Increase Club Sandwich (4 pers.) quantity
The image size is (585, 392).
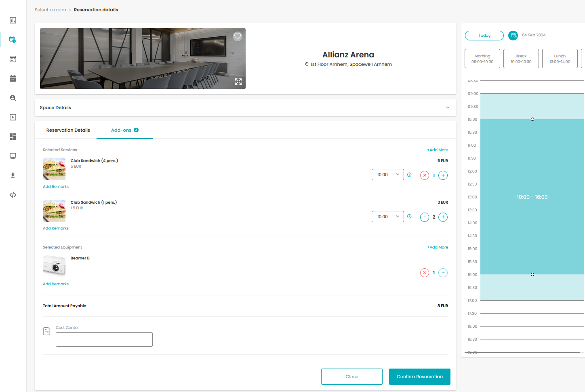pyautogui.click(x=443, y=175)
